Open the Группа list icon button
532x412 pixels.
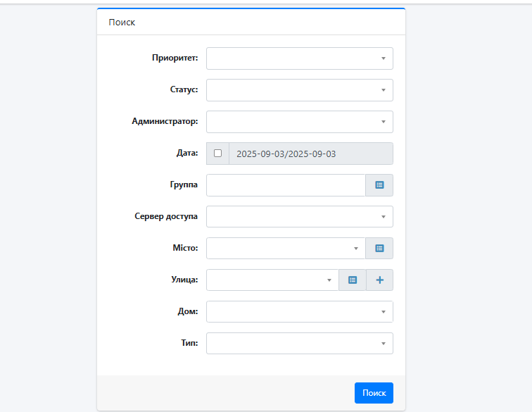point(379,185)
